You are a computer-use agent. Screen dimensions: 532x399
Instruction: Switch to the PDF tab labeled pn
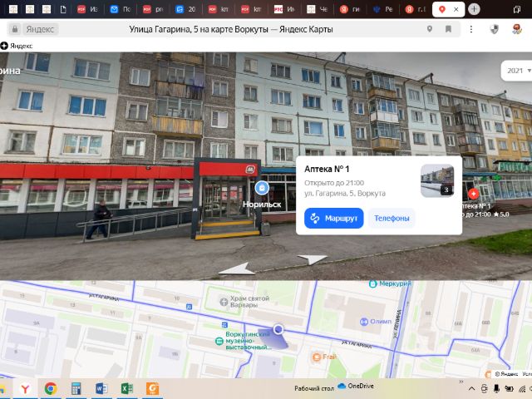click(153, 9)
